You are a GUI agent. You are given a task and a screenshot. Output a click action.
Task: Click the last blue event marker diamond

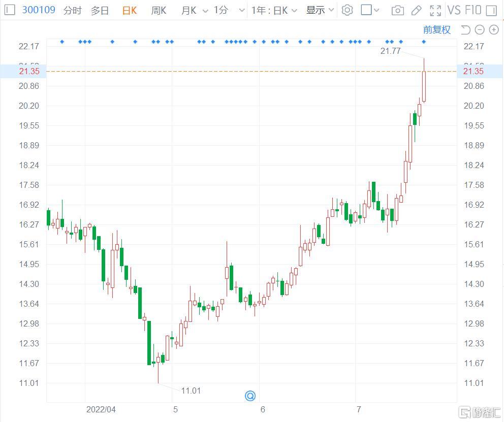pyautogui.click(x=424, y=42)
